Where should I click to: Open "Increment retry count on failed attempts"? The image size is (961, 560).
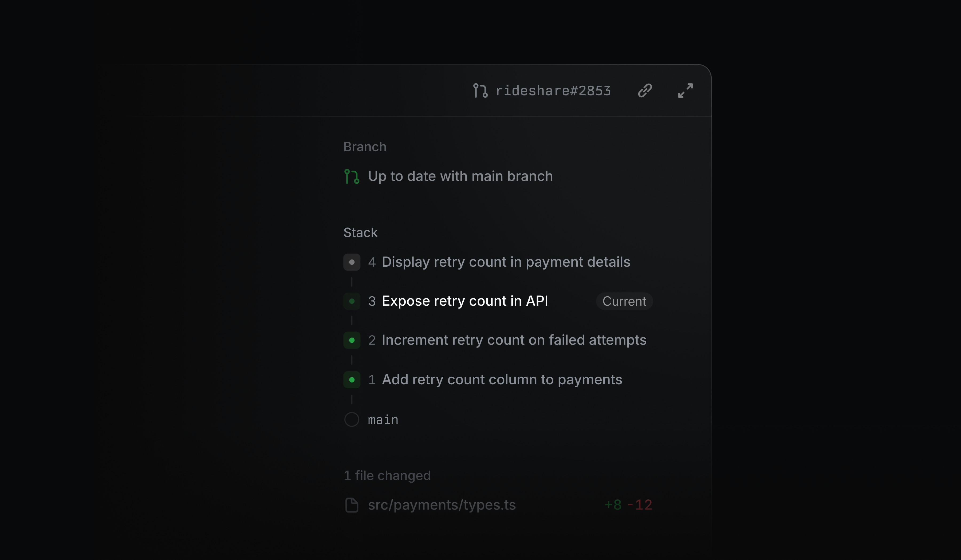click(x=514, y=340)
